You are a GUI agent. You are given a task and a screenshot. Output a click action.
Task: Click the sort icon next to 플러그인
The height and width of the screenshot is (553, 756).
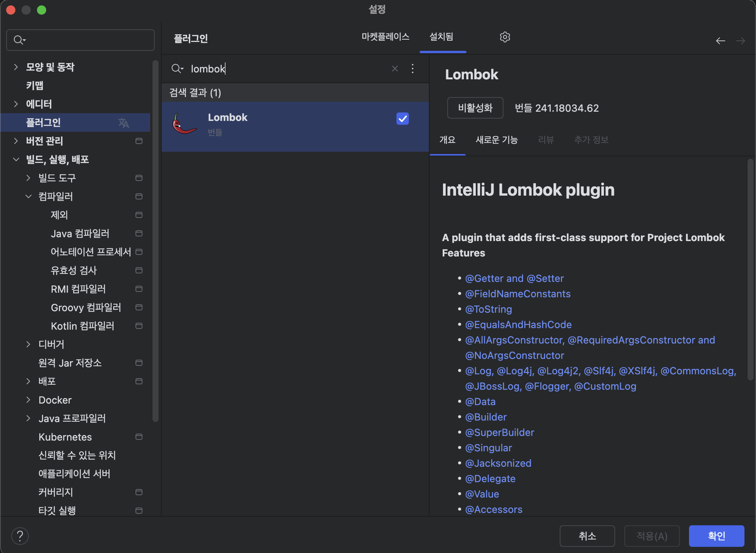(123, 122)
